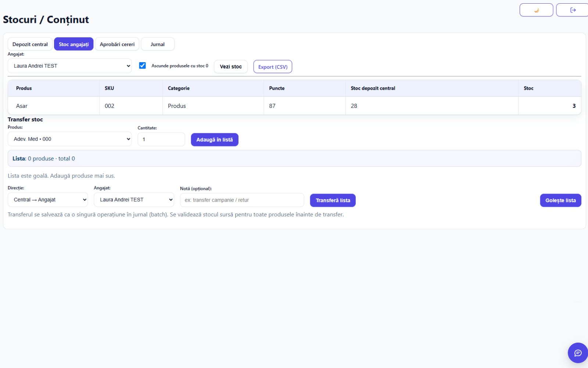Export stock via Export (CSV)
The image size is (588, 368).
point(273,67)
